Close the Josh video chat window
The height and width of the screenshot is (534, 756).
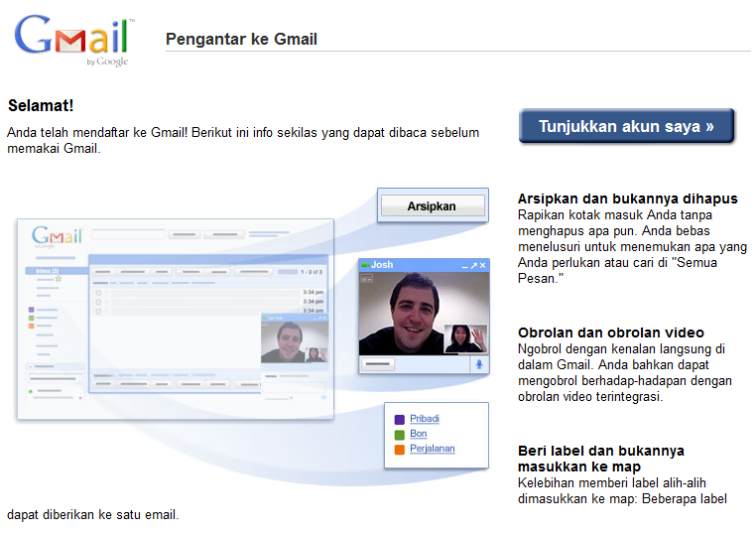(482, 265)
